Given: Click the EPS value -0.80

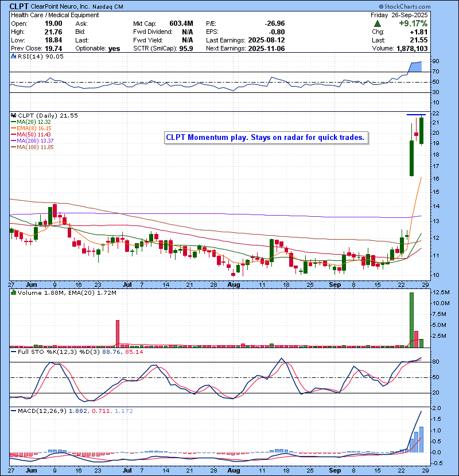Looking at the screenshot, I should point(277,32).
